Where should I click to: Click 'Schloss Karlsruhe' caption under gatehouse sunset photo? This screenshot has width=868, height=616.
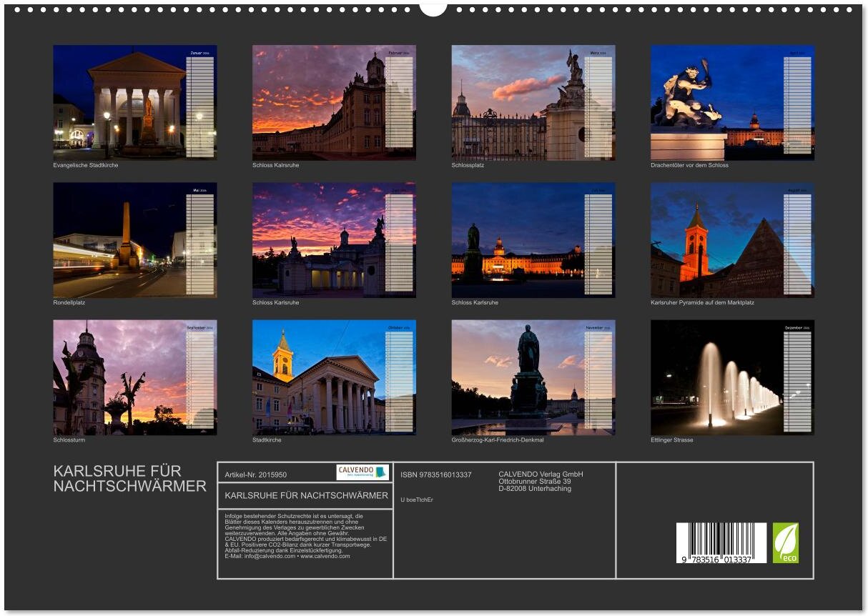(276, 302)
